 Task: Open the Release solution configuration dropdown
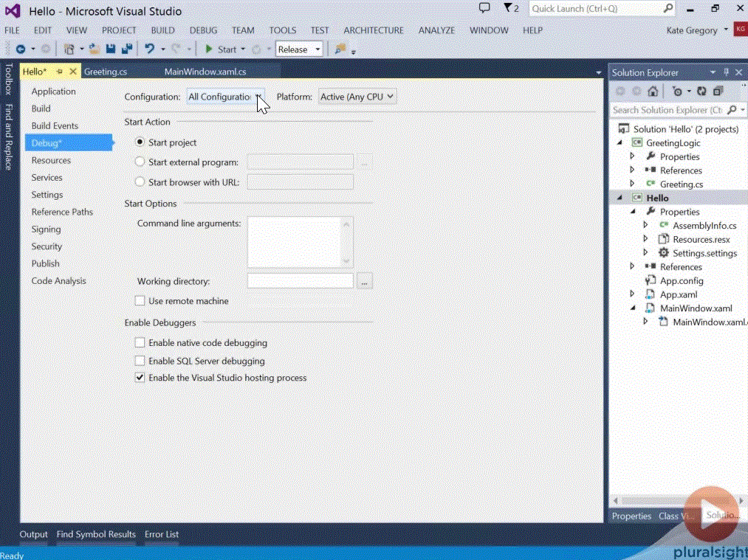click(x=299, y=49)
